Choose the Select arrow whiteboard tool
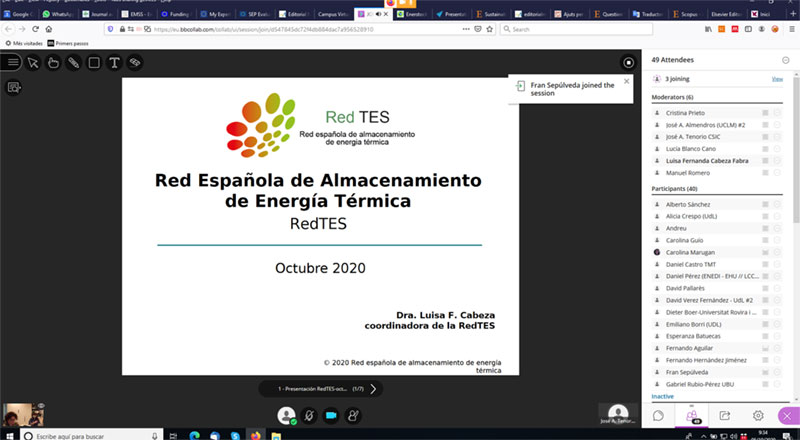Viewport: 800px width, 440px height. coord(33,62)
